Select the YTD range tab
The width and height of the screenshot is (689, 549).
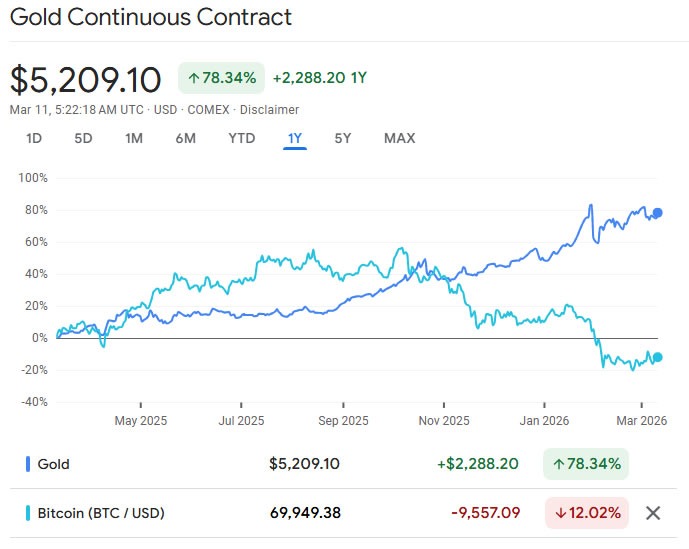[241, 138]
